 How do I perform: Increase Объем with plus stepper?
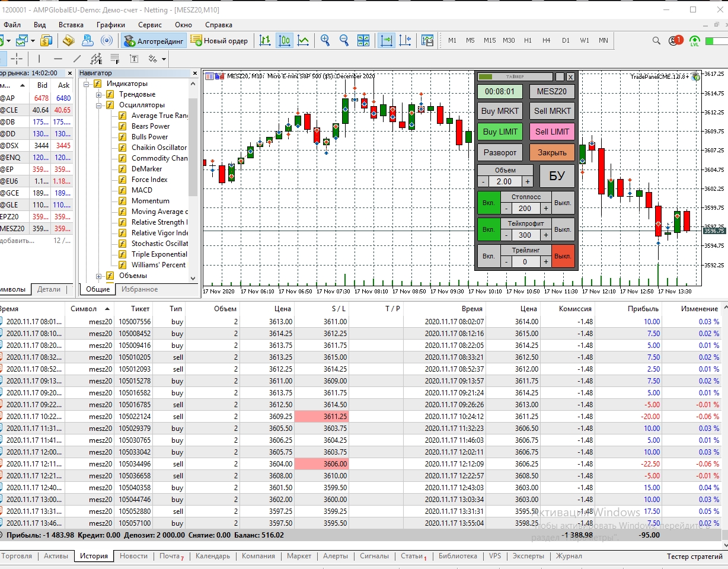528,182
